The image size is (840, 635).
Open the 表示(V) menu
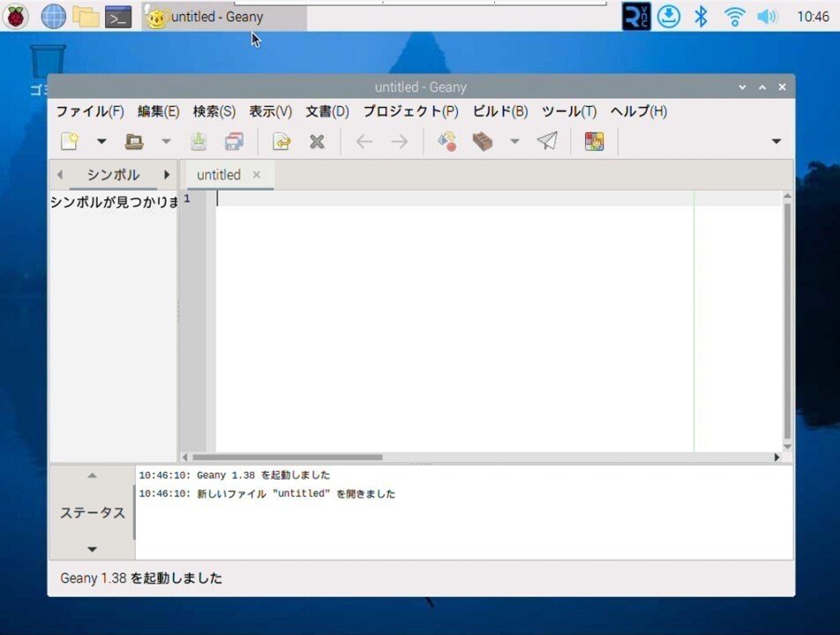click(x=271, y=111)
